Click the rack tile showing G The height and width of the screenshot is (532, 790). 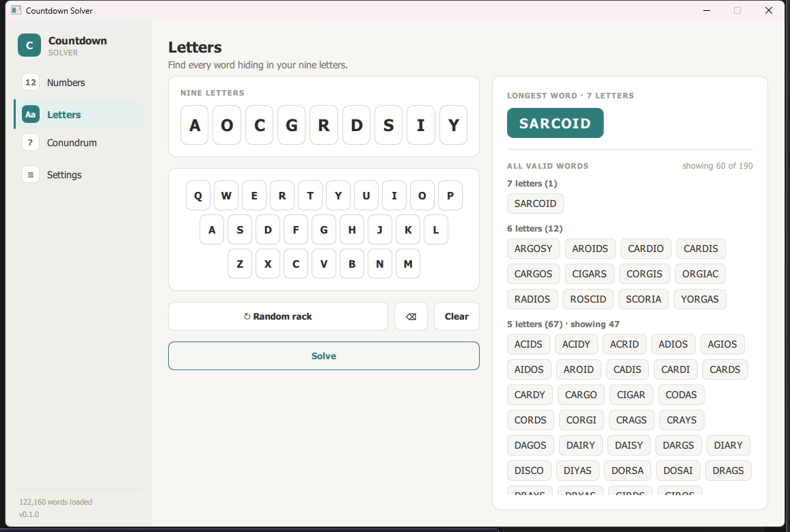pos(291,125)
